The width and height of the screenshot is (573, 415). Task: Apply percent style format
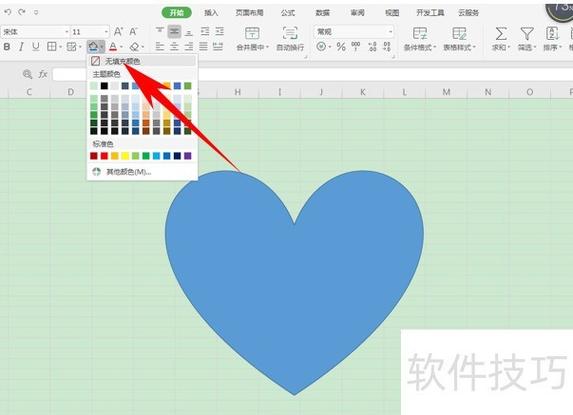(341, 47)
